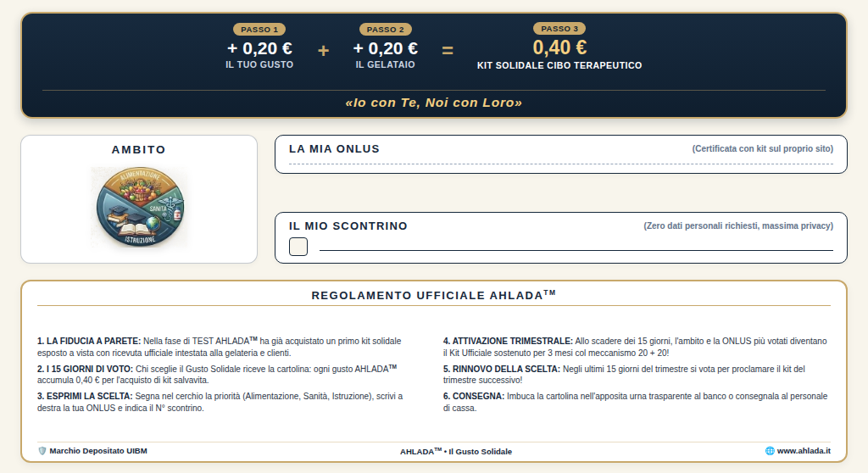Click rule 6 Consegna text
This screenshot has height=473, width=868.
click(636, 402)
